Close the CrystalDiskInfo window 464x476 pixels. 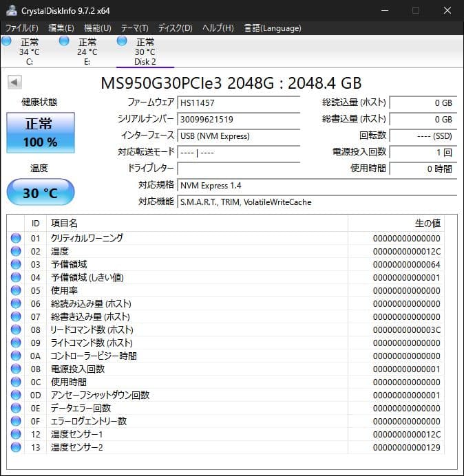point(447,10)
